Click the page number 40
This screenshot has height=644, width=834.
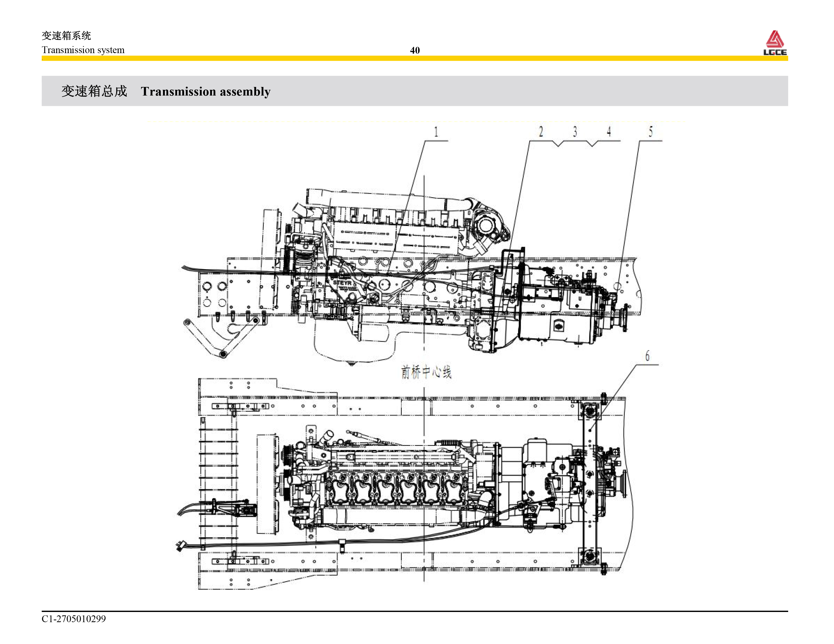(x=415, y=50)
